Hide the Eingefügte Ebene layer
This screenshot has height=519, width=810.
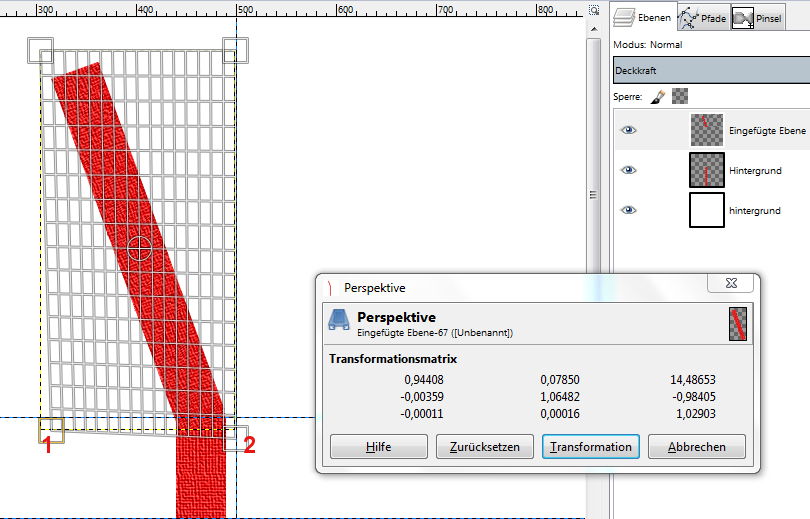(x=628, y=130)
